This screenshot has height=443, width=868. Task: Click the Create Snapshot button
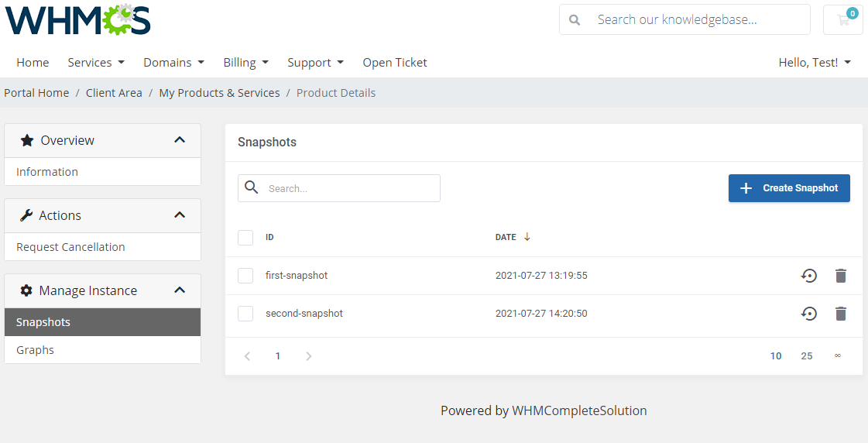tap(789, 188)
